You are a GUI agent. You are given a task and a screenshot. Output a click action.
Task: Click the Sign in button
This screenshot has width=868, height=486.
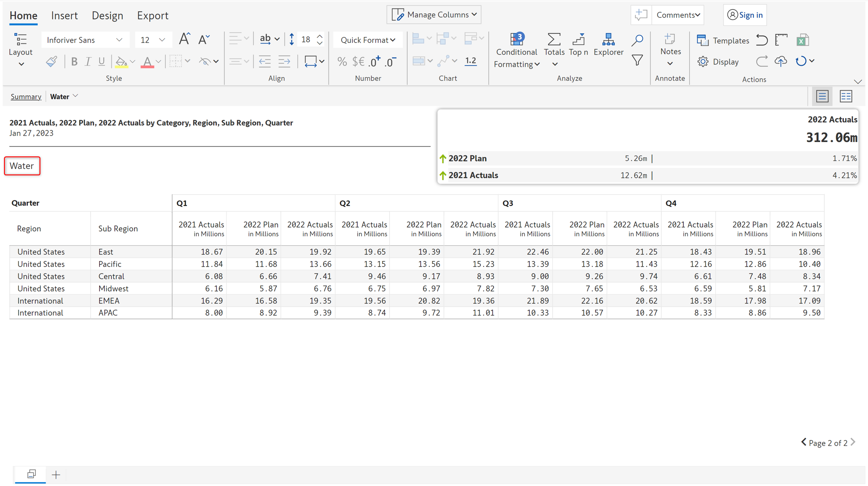[745, 15]
